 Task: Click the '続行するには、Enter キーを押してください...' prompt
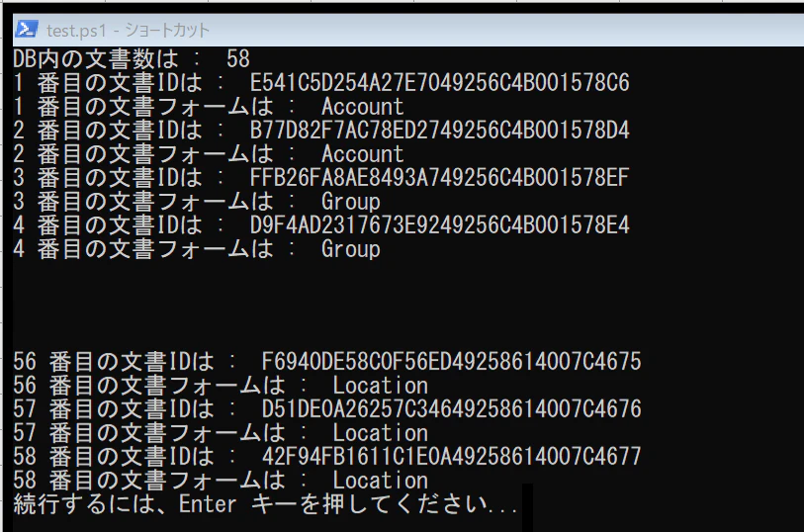coord(266,504)
